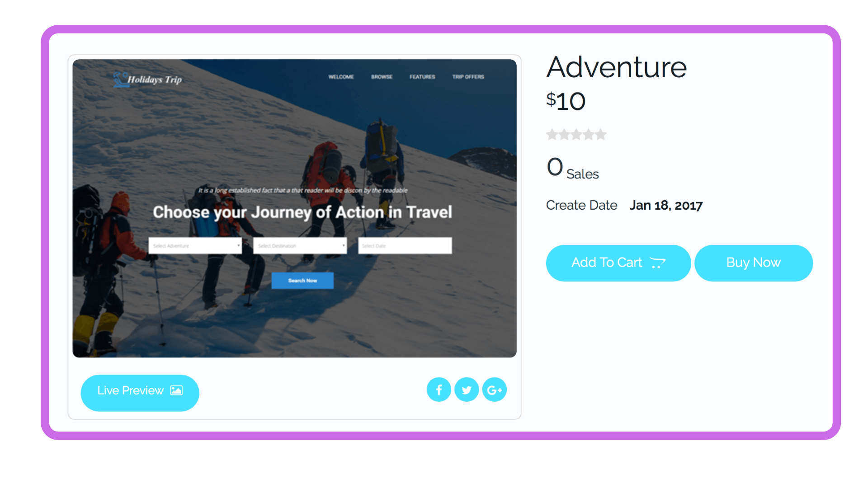Open the WELCOME menu item

click(341, 77)
